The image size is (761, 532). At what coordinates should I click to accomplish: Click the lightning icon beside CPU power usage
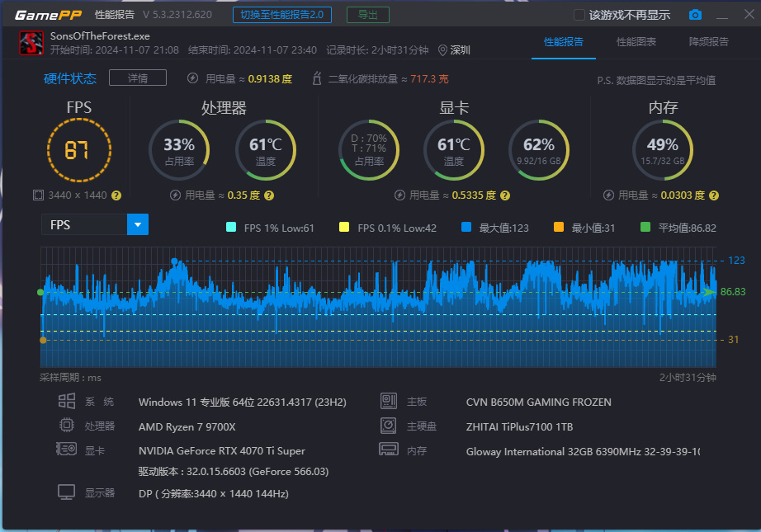click(175, 195)
